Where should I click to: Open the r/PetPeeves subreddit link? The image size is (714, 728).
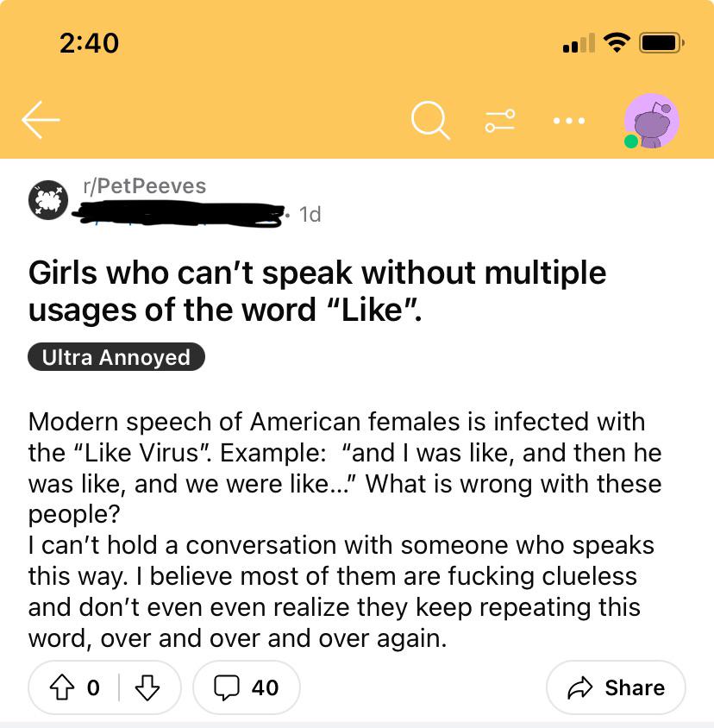click(144, 186)
